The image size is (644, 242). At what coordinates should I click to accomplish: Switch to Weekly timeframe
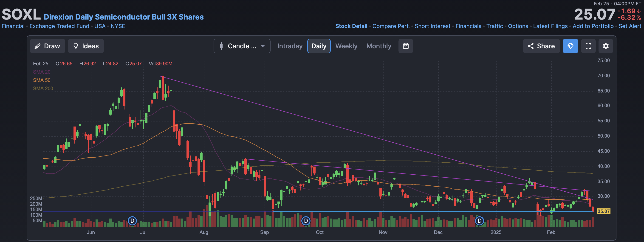(346, 46)
